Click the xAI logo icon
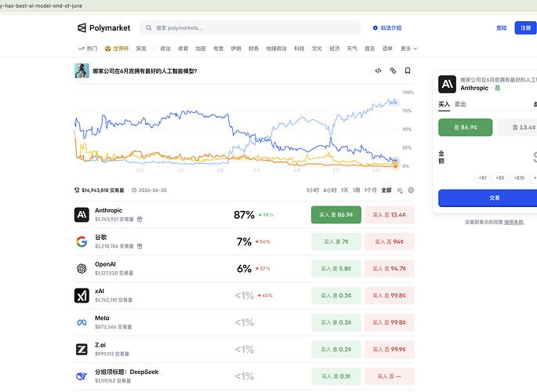 tap(82, 296)
